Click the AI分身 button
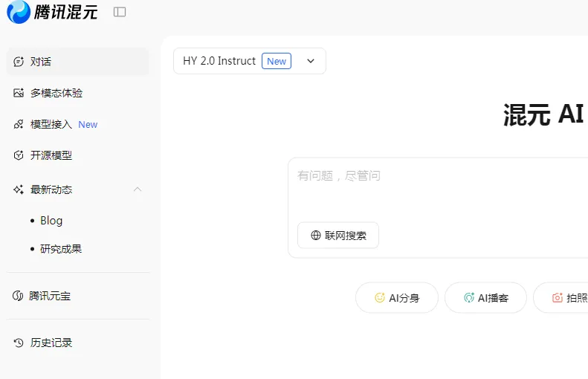The height and width of the screenshot is (379, 588). point(397,298)
